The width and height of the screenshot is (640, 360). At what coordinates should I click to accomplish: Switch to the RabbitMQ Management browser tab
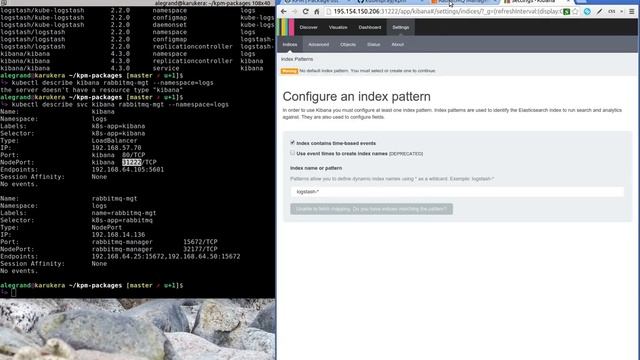click(x=462, y=2)
